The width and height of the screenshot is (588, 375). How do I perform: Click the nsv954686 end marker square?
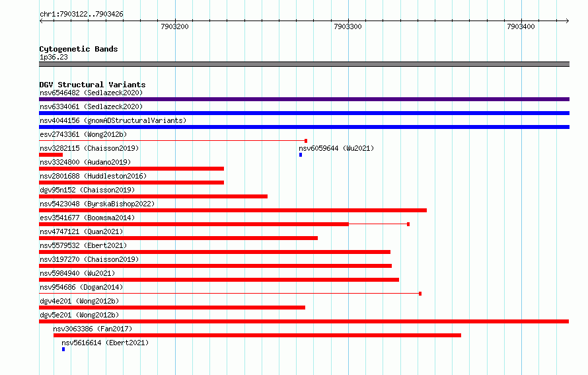[x=420, y=294]
